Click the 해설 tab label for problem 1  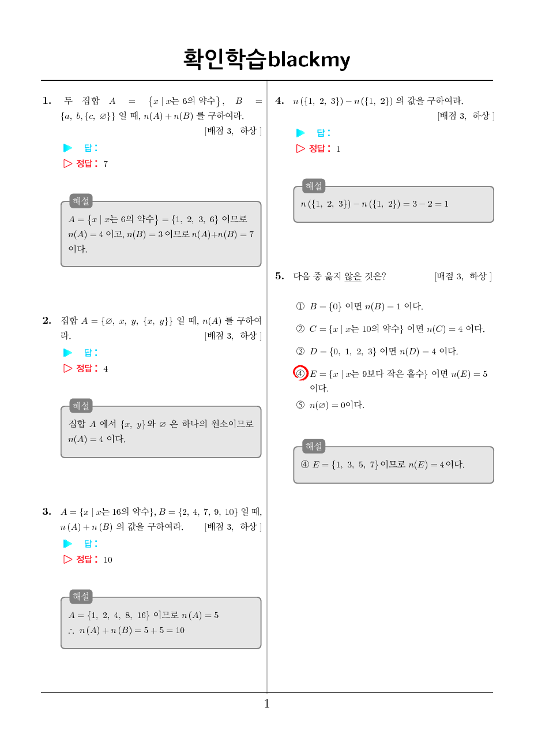(x=81, y=201)
